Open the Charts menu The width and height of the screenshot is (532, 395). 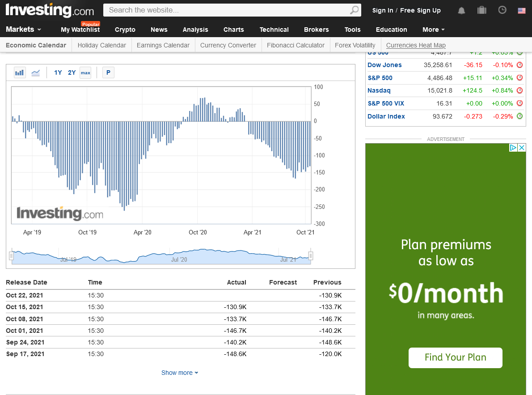(x=234, y=30)
